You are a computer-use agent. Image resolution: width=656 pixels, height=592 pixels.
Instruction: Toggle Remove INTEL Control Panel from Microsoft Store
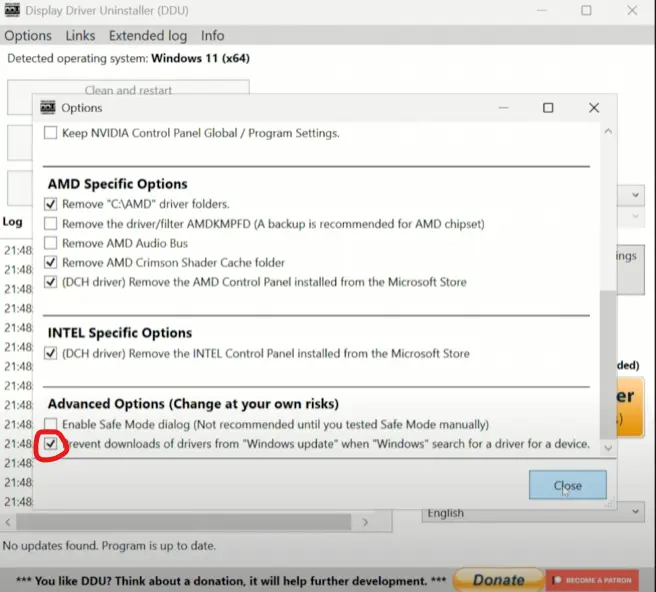pyautogui.click(x=51, y=353)
